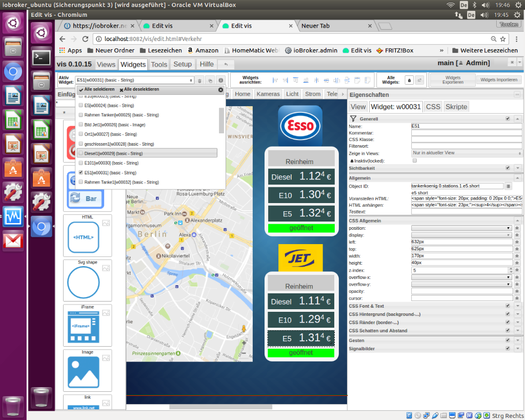Toggle the Generell section checkbox
Viewport: 525px width, 420px height.
(508, 118)
